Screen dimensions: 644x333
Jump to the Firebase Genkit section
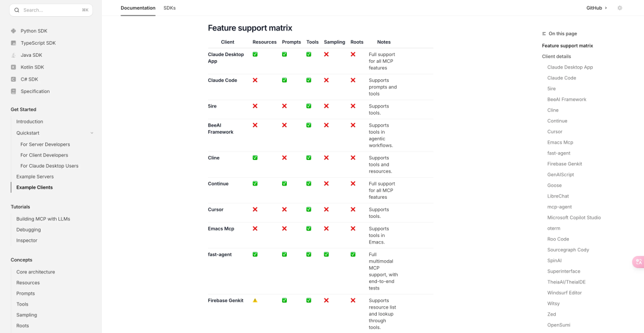point(564,164)
